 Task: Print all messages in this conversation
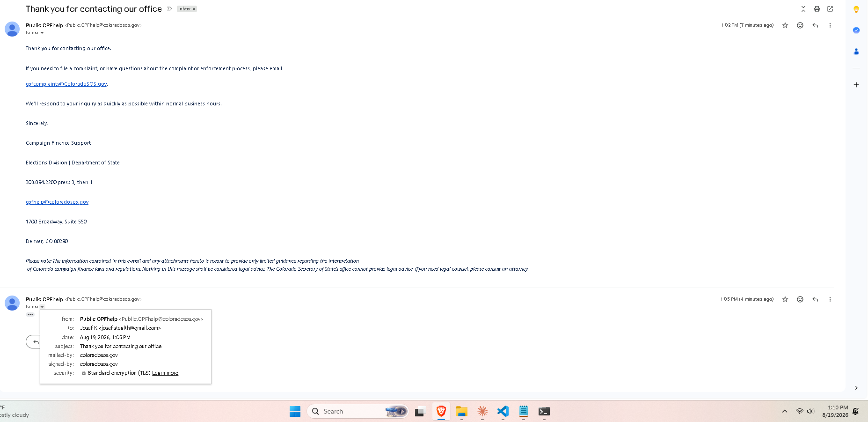click(x=817, y=9)
